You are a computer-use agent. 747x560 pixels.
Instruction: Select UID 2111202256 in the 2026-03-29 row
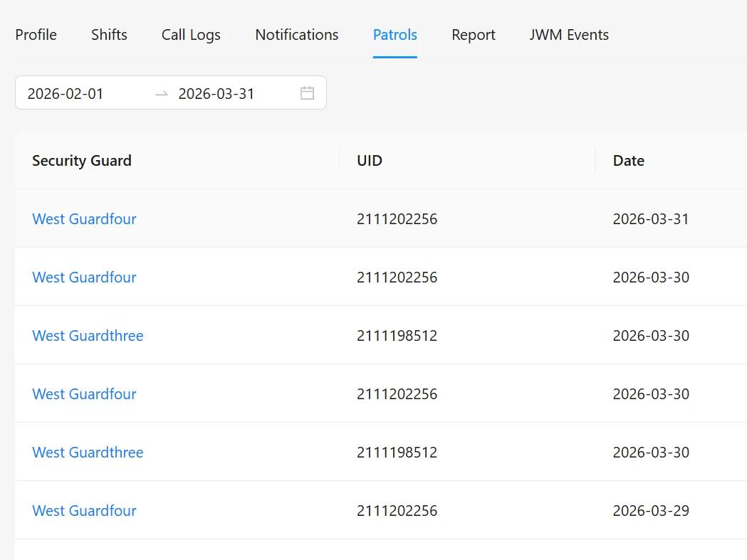[x=397, y=510]
